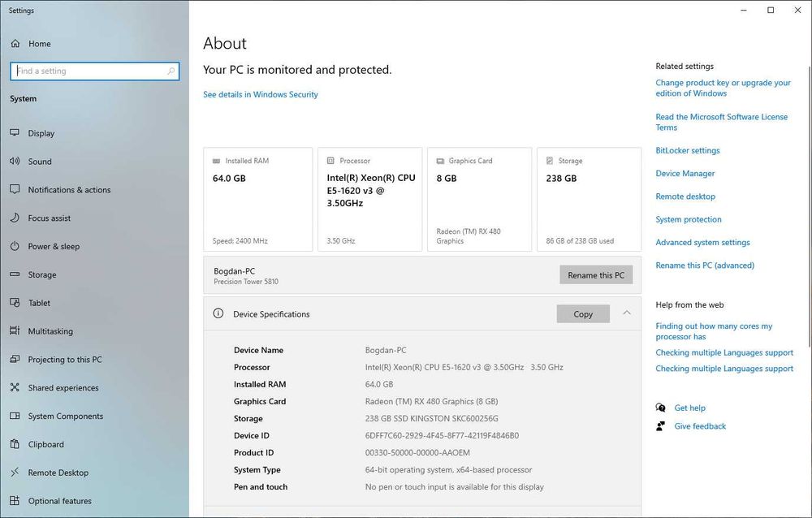Open Change product key or upgrade link
The image size is (812, 518).
(x=723, y=88)
